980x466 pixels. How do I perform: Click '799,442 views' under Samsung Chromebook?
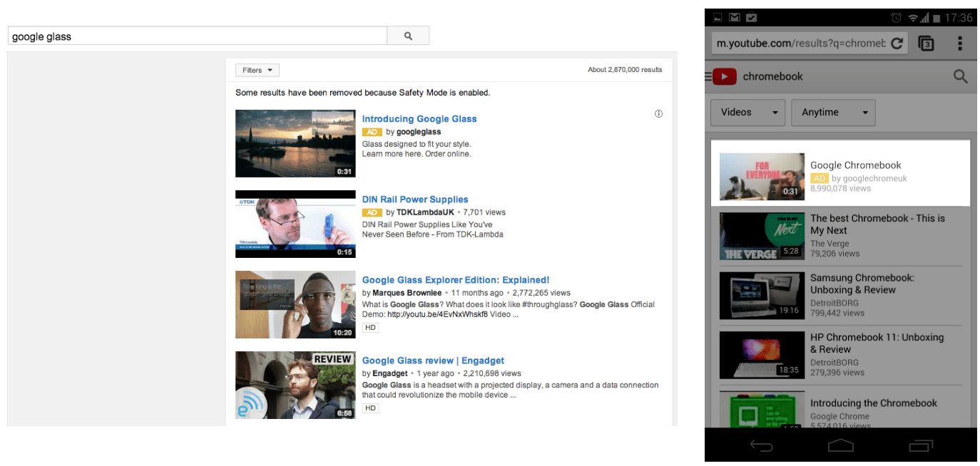tap(837, 313)
